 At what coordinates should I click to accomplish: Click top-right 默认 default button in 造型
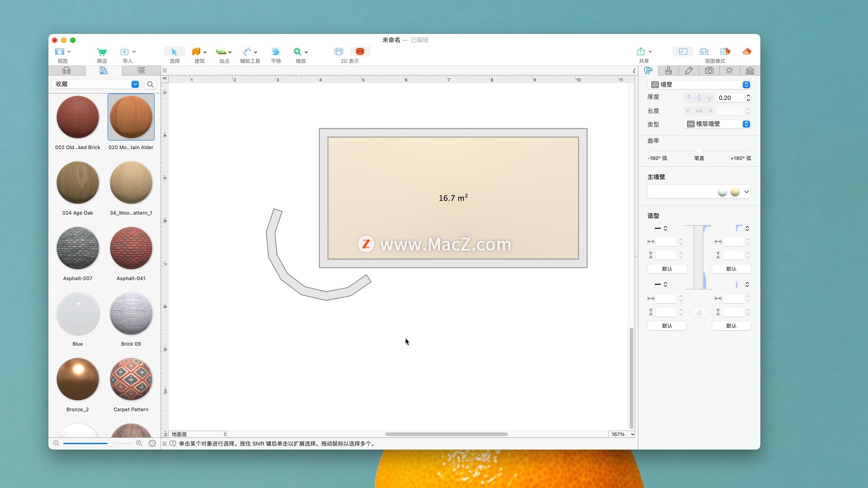pos(731,269)
